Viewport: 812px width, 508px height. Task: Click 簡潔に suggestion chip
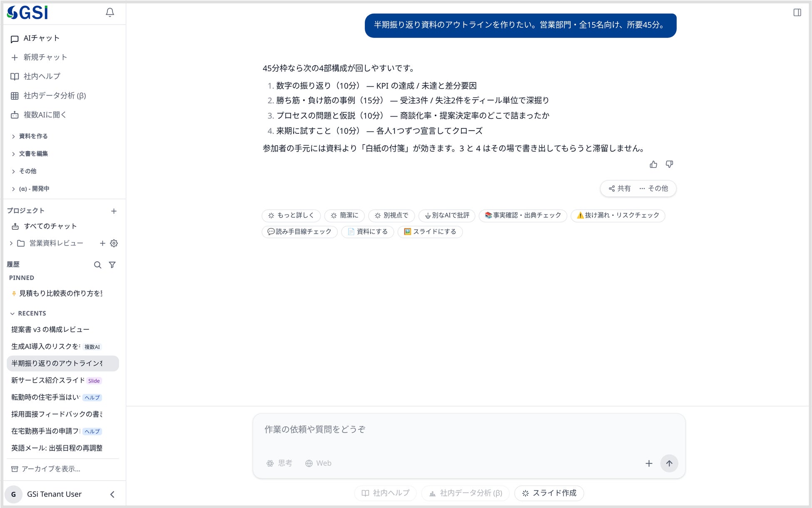[x=344, y=215]
